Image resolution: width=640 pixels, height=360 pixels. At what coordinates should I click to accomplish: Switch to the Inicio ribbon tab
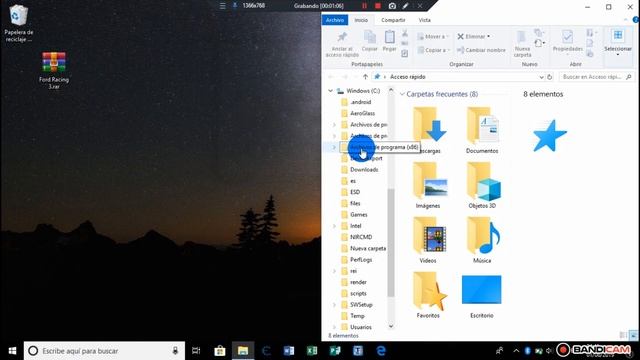[x=361, y=20]
